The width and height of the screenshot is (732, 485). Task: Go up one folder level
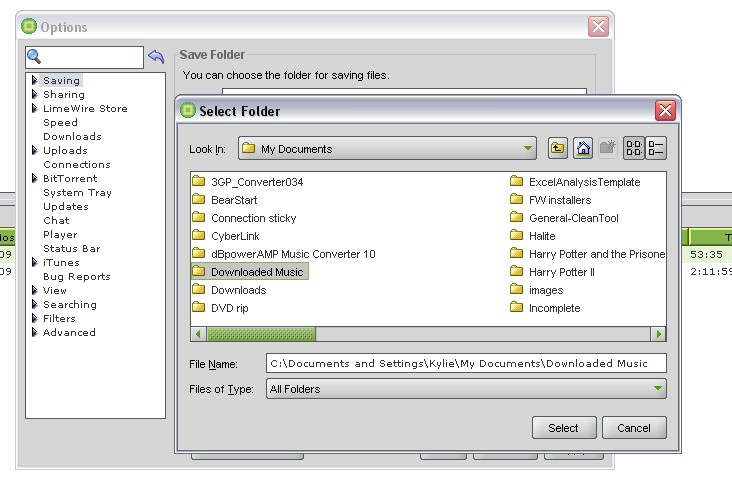(x=558, y=148)
